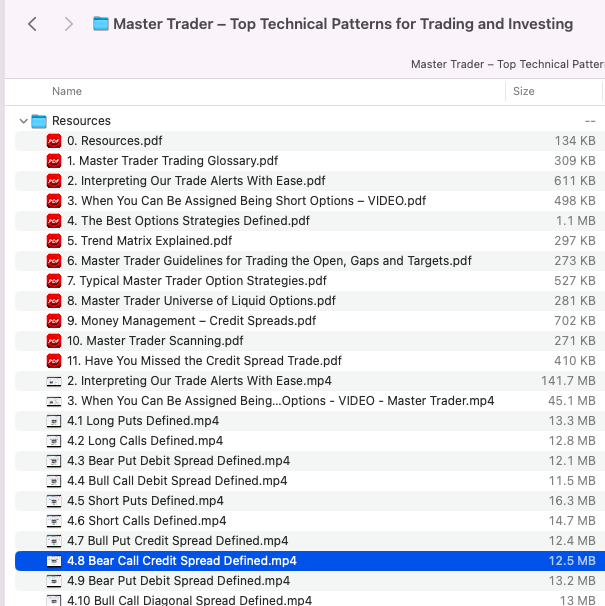Click the video icon of Interpreting Our Trade Alerts.mp4
The image size is (605, 606).
coord(54,381)
